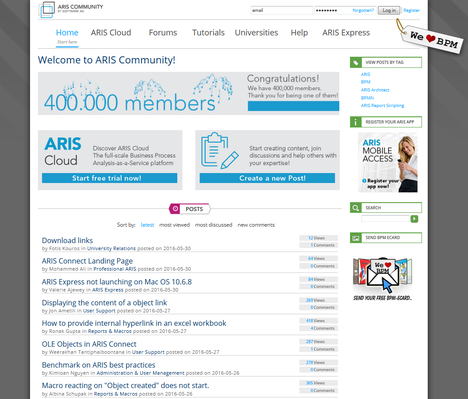This screenshot has height=399, width=468.
Task: Sort posts by most viewed
Action: 174,225
